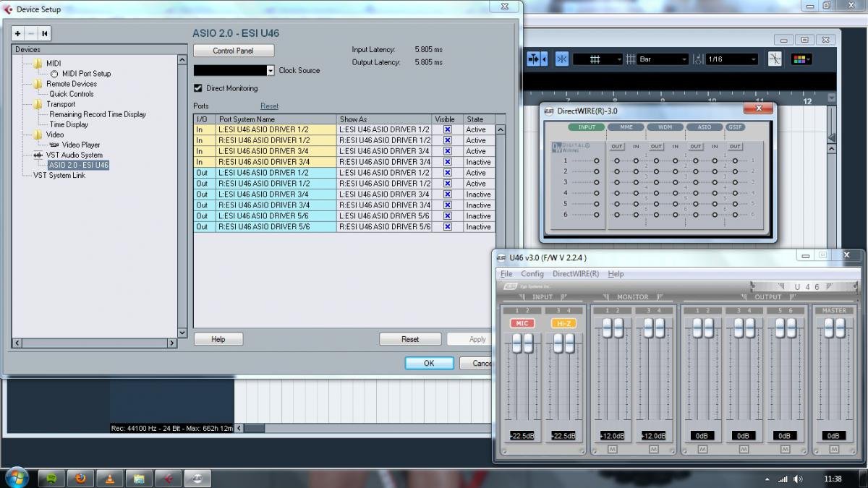Click the left output 5/6 fader handle

point(779,328)
